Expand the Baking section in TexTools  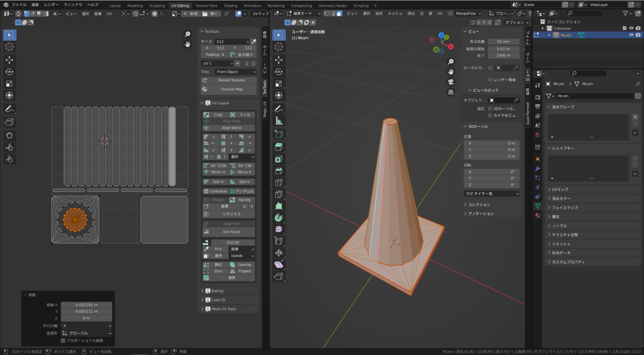click(x=217, y=291)
